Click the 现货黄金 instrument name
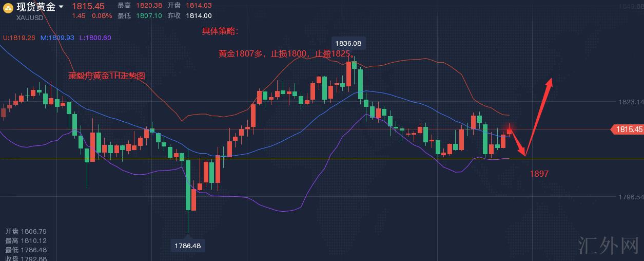The height and width of the screenshot is (261, 644). (x=36, y=7)
